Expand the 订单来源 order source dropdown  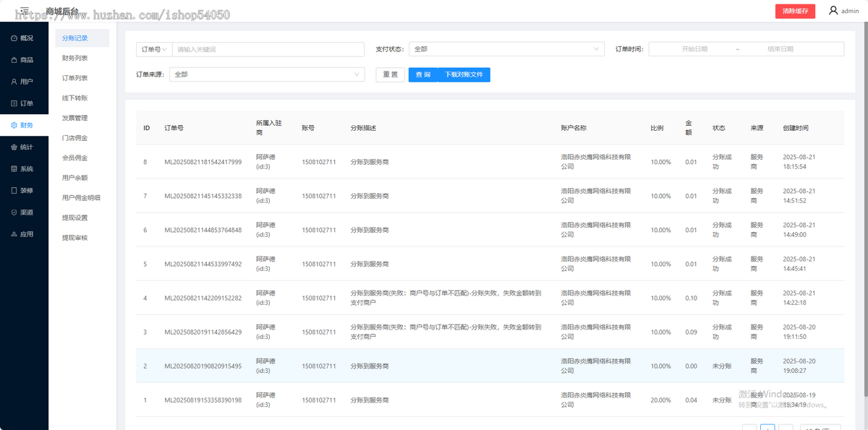point(268,74)
